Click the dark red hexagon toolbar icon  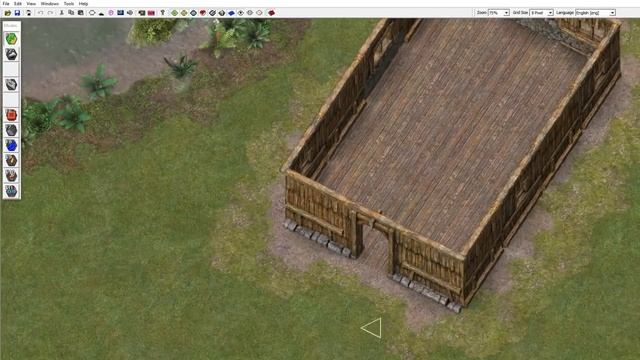click(271, 13)
